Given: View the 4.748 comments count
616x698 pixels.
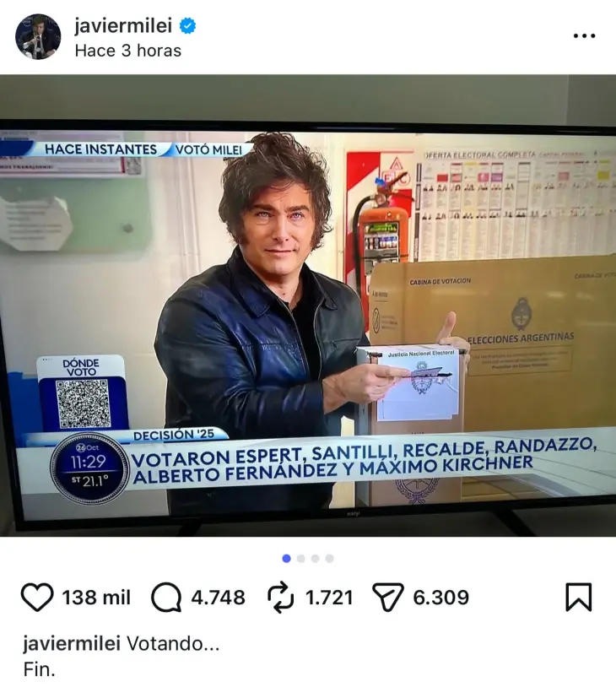Looking at the screenshot, I should tap(218, 598).
